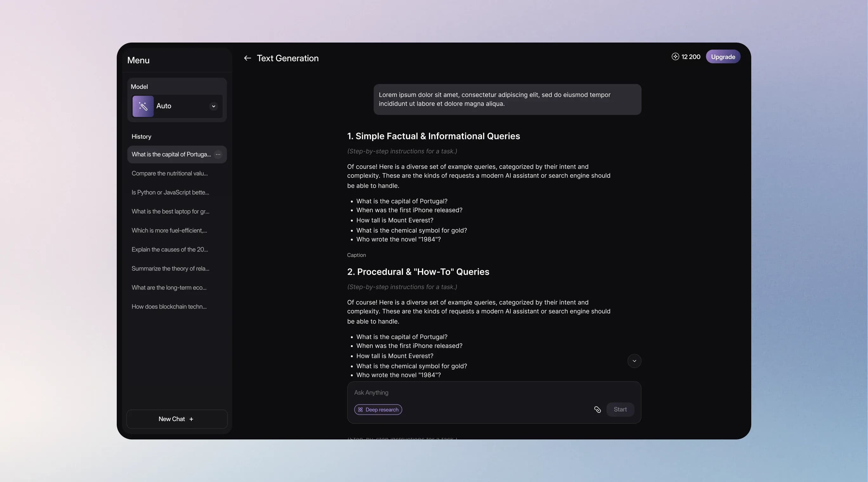Open the three-dots menu on the Portugal chat
This screenshot has height=482, width=868.
[218, 155]
